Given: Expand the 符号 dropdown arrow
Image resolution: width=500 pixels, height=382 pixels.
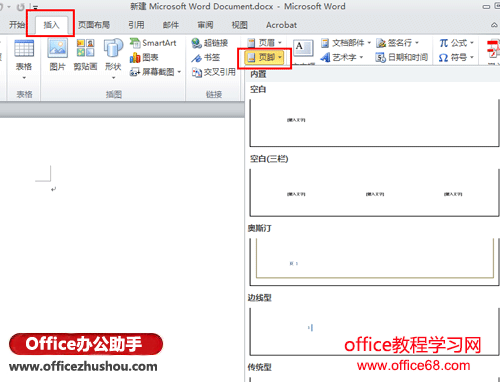Looking at the screenshot, I should point(472,58).
